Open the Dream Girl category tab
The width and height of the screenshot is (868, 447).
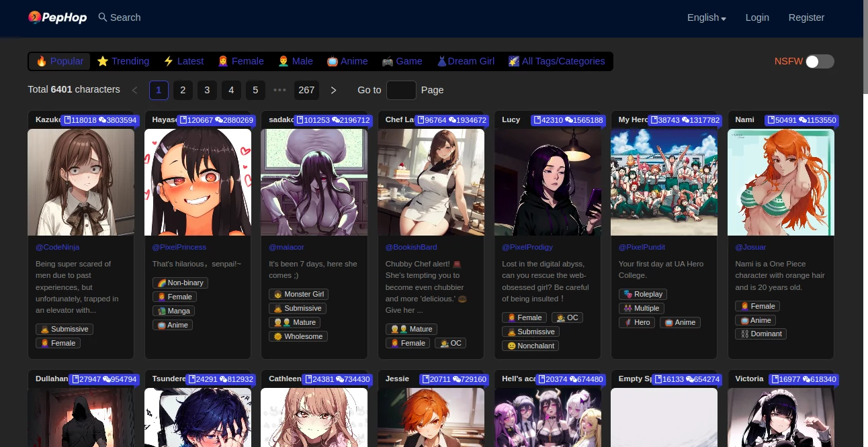[466, 61]
